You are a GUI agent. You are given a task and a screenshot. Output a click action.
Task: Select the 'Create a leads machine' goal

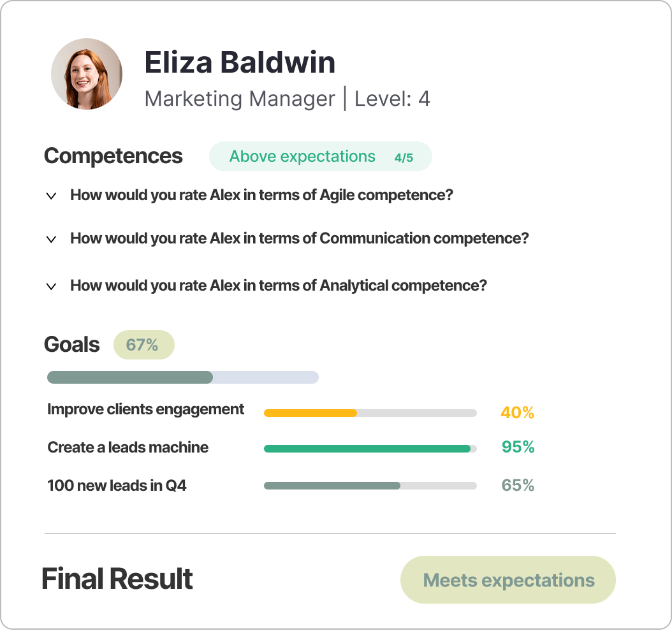click(x=128, y=447)
